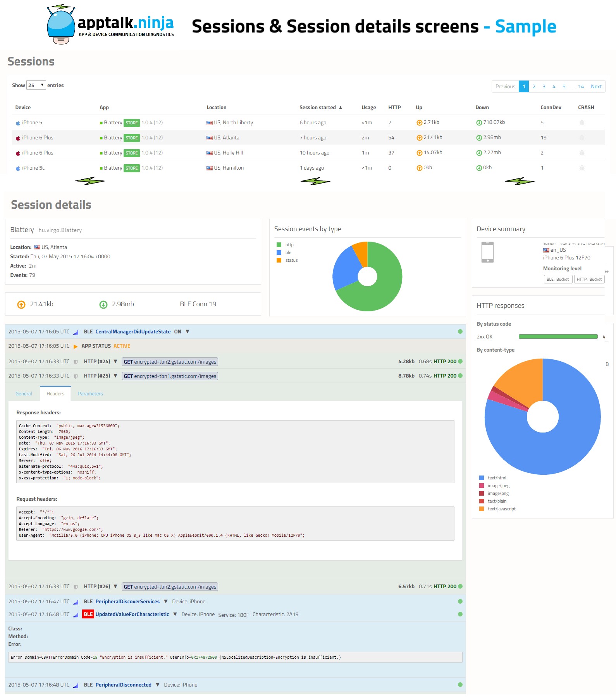Click signal bars icon on CentralManagerDidUpdateState row

tap(76, 332)
